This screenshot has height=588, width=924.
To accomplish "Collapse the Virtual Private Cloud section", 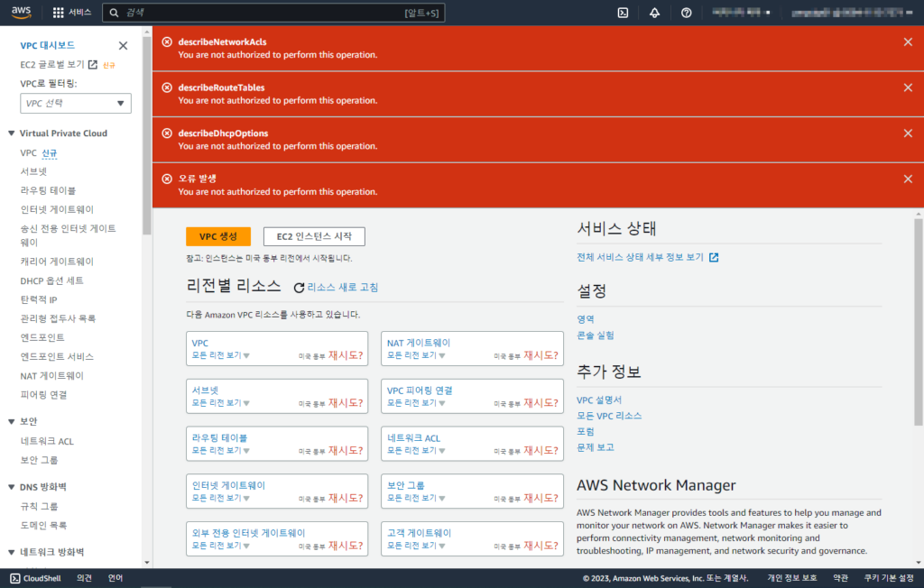I will (x=11, y=133).
